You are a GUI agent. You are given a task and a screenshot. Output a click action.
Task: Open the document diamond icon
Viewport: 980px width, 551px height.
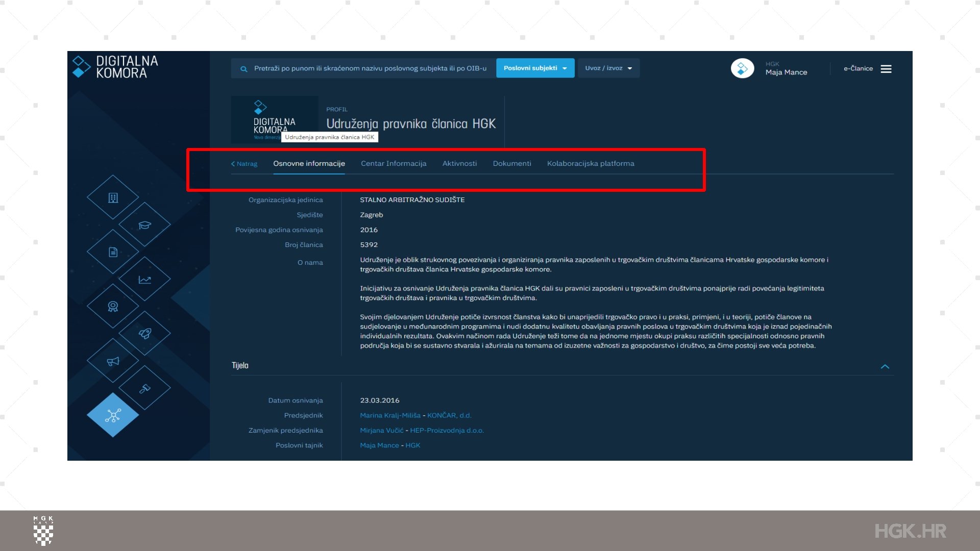(x=113, y=252)
